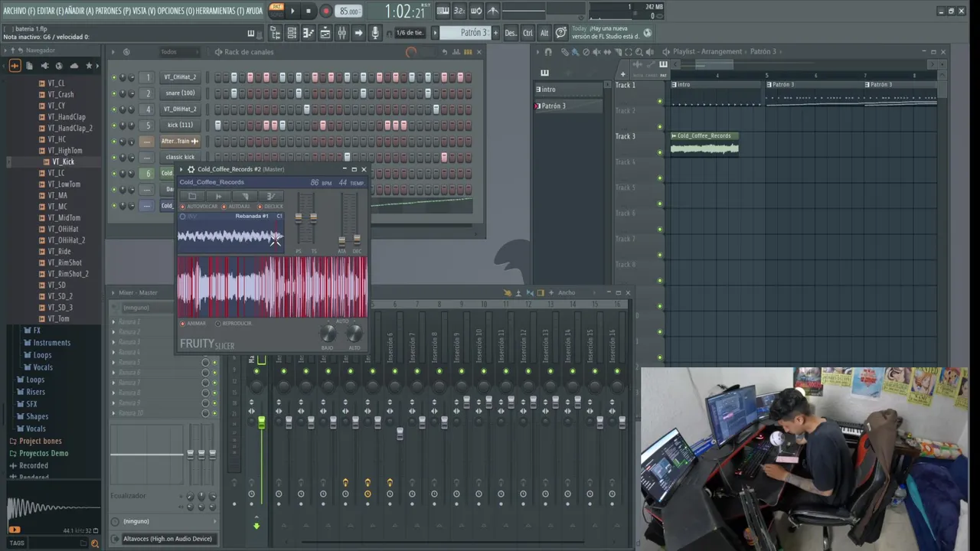
Task: Open the EDITAR menu
Action: pos(49,11)
